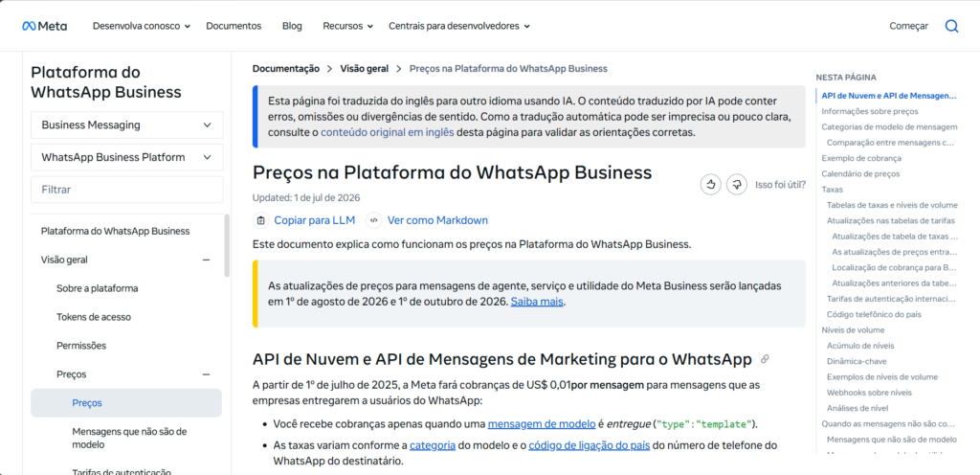This screenshot has height=475, width=980.
Task: Click anchor link icon next to API de Nuvem heading
Action: [x=765, y=359]
